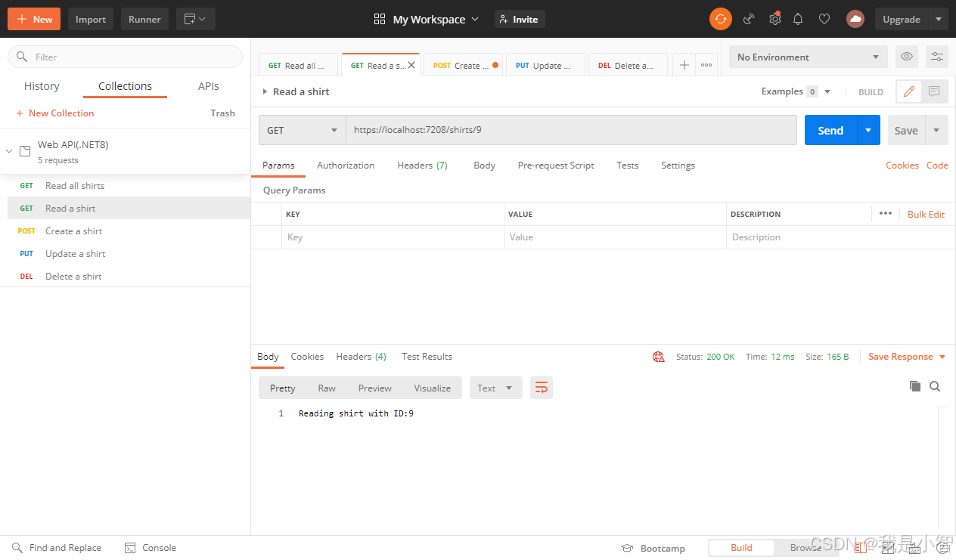Open the Runner
The image size is (956, 560).
(x=144, y=19)
